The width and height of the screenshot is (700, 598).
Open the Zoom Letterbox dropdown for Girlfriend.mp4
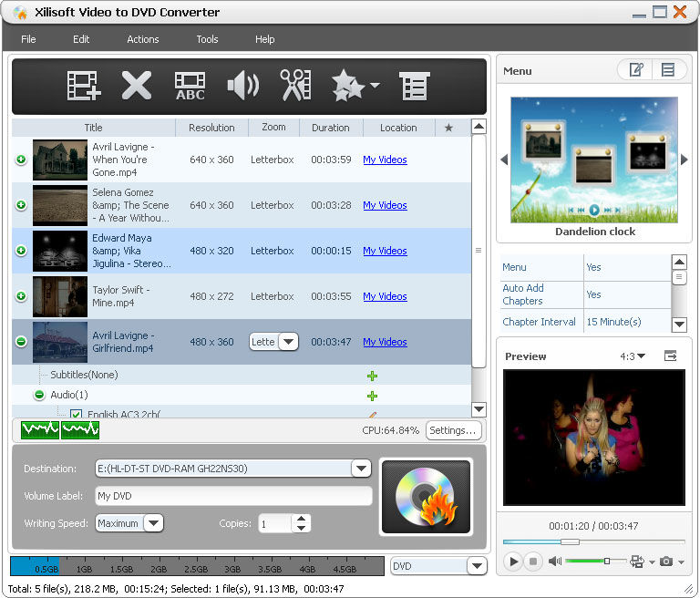pos(288,342)
